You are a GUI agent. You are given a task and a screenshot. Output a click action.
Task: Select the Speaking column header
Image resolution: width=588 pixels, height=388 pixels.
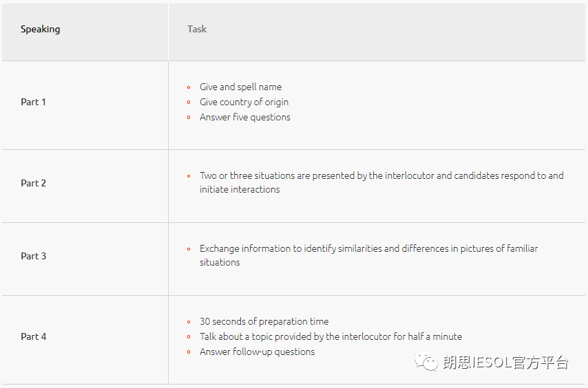[x=40, y=29]
